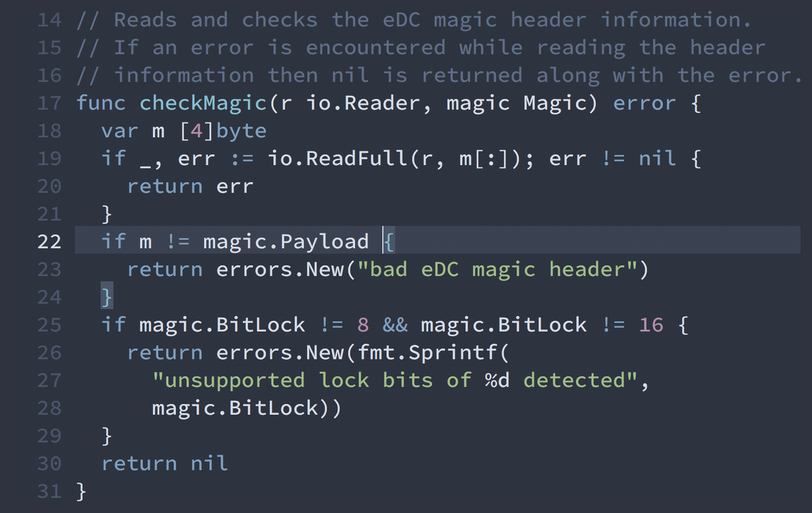Click the "unsupported lock bits" string

point(395,380)
